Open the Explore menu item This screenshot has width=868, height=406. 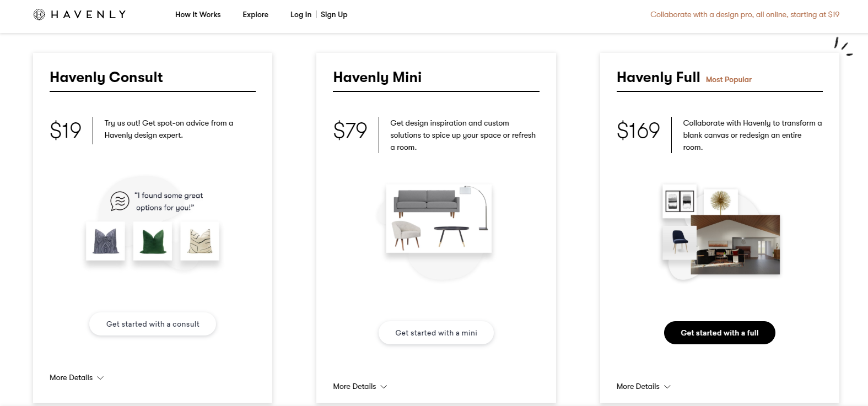255,15
